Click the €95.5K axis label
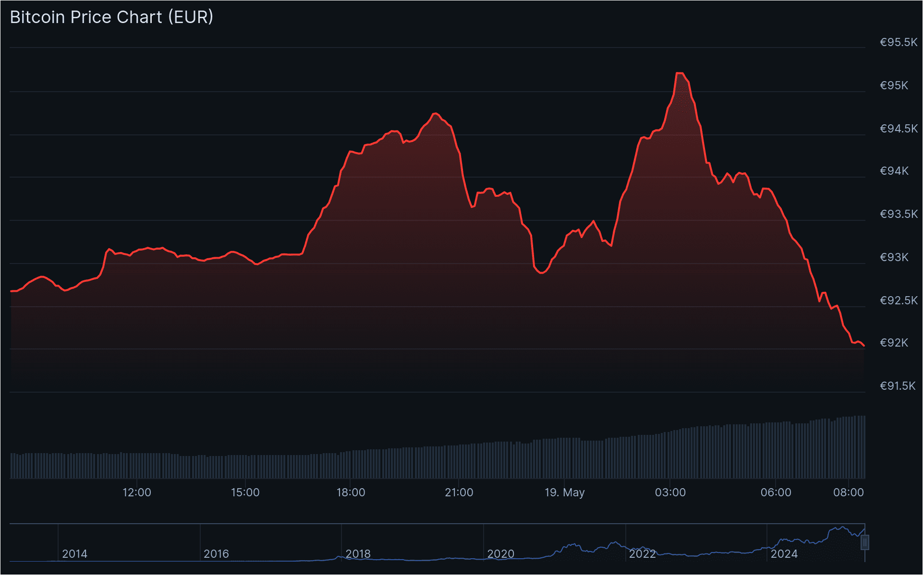The height and width of the screenshot is (576, 924). [x=900, y=43]
